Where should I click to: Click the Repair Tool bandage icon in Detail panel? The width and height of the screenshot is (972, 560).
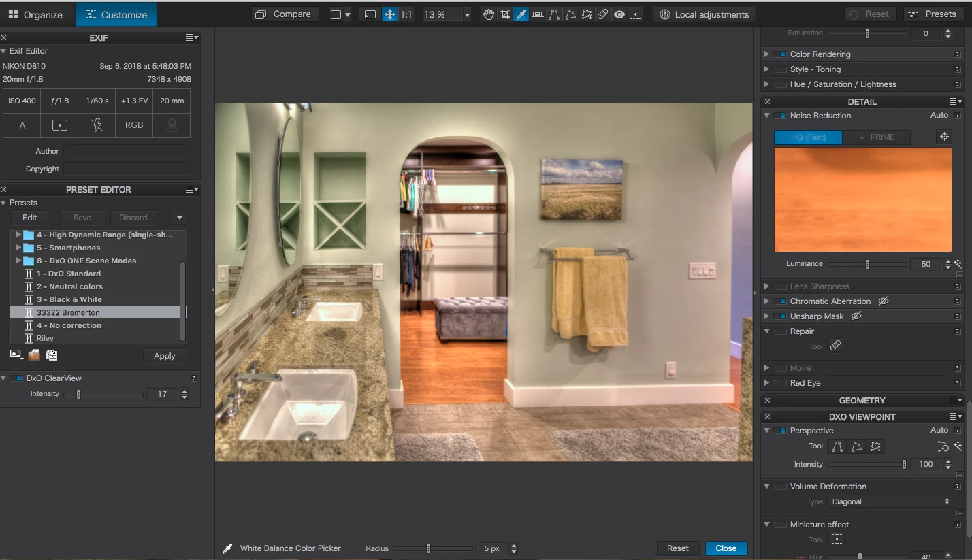(835, 346)
